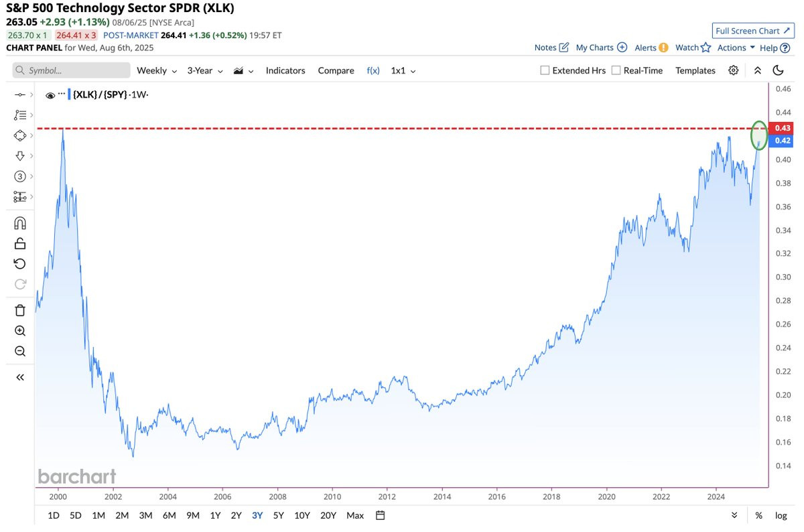Open Notes with the pencil icon
The height and width of the screenshot is (532, 804).
pyautogui.click(x=563, y=48)
